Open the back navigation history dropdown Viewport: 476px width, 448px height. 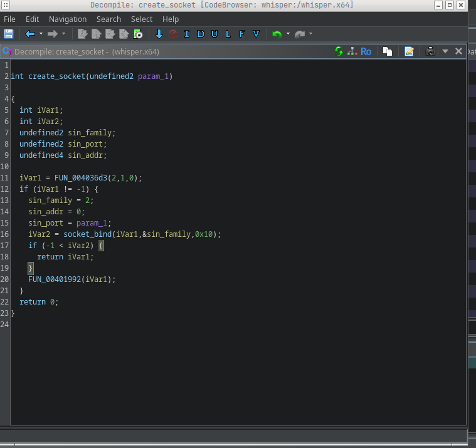click(41, 34)
